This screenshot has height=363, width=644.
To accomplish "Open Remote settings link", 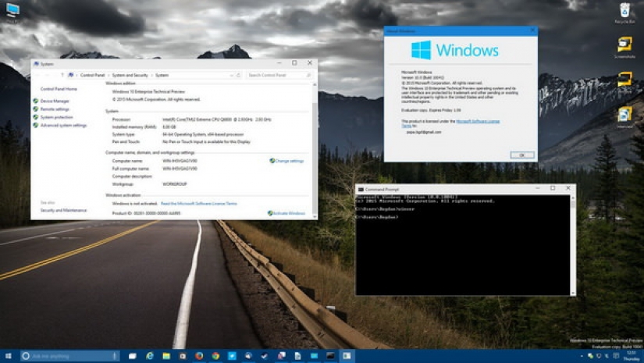I will tap(55, 109).
